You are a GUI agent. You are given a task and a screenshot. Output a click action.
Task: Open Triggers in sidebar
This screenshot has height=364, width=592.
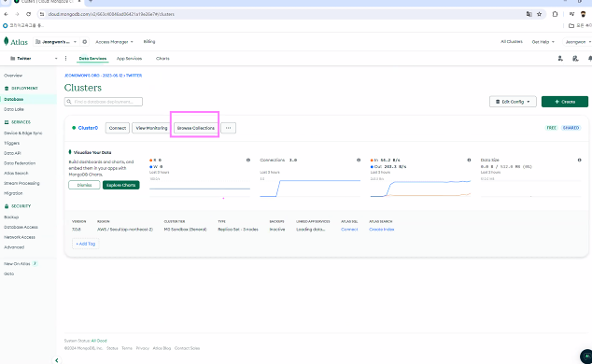[12, 144]
